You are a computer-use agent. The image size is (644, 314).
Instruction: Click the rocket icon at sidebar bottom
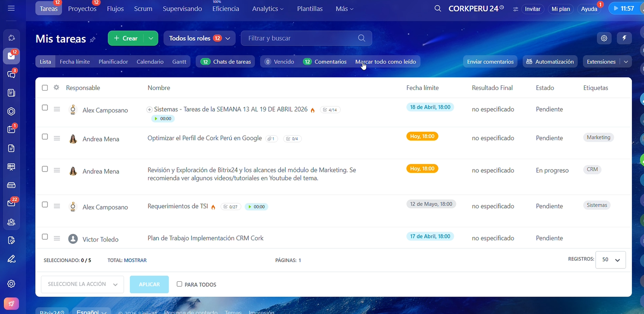[x=11, y=304]
